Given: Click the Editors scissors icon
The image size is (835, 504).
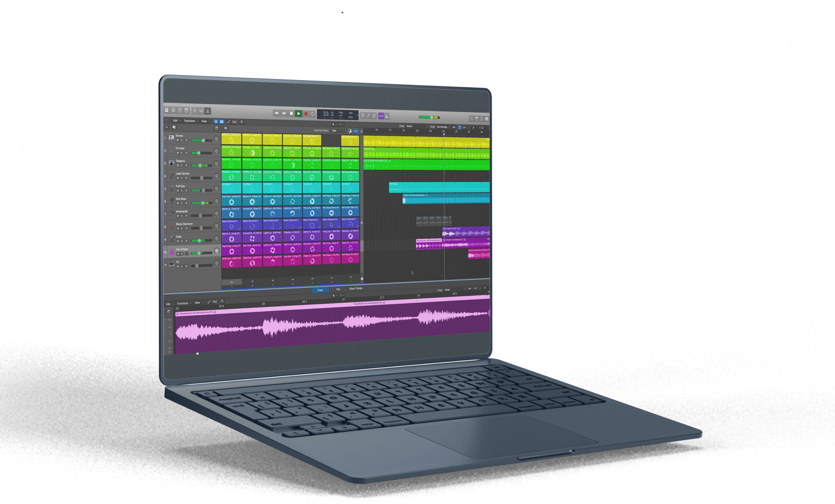Looking at the screenshot, I should pyautogui.click(x=208, y=111).
